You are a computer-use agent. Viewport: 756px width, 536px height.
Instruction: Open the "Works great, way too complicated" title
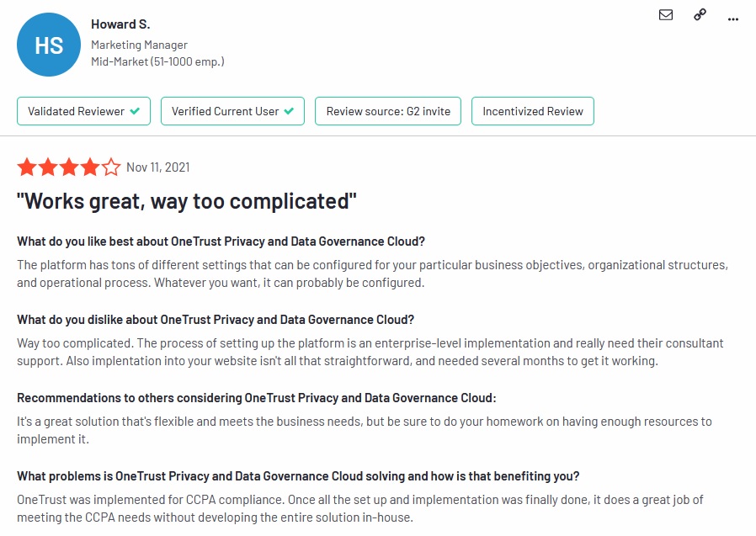187,201
